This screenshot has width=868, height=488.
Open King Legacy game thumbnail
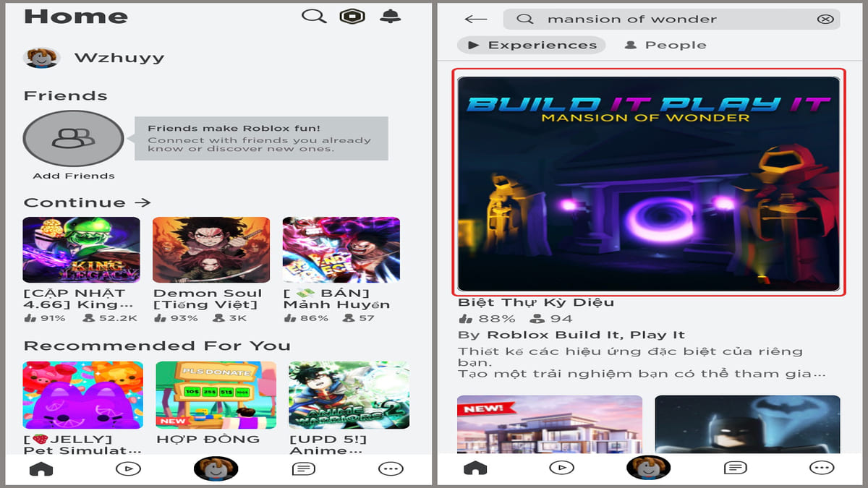coord(81,249)
